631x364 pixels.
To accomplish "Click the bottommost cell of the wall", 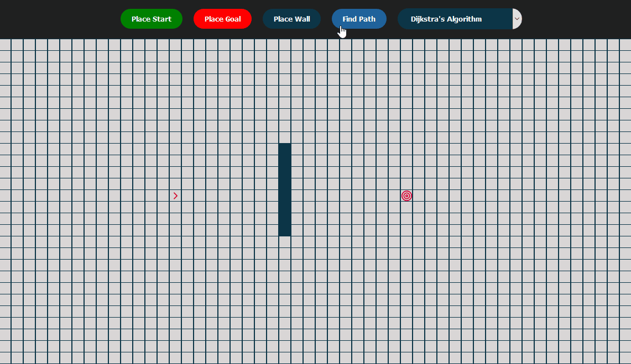I will click(x=285, y=230).
